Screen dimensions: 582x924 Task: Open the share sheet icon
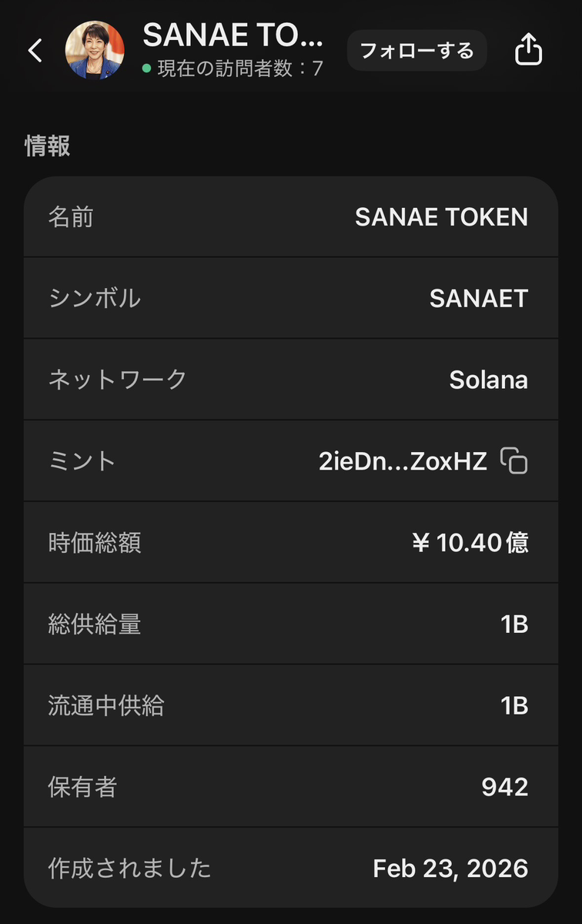(x=528, y=51)
